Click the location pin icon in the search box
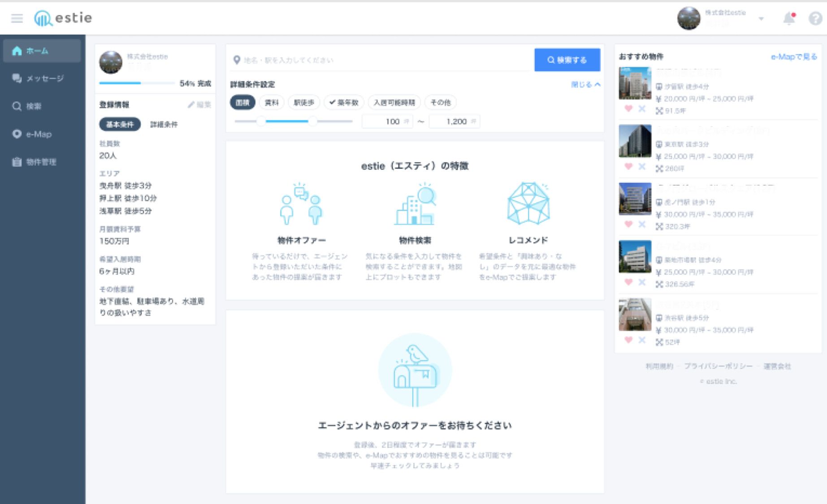 (x=237, y=60)
